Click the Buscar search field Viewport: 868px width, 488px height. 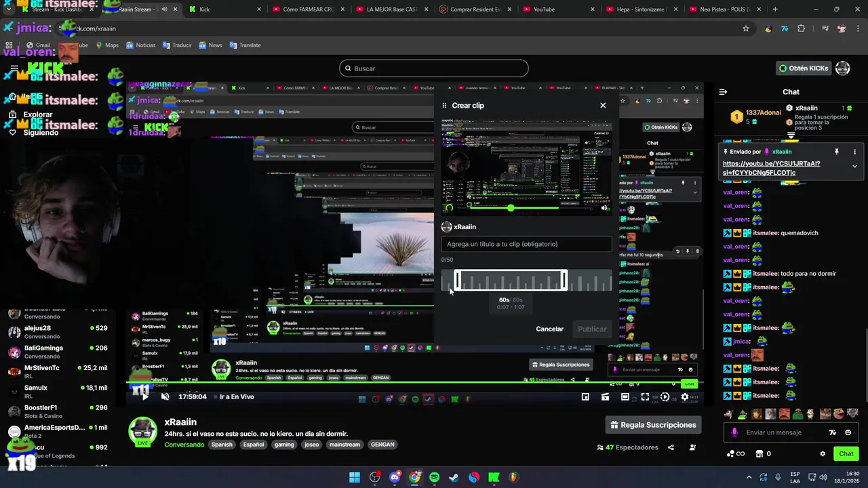pyautogui.click(x=434, y=68)
